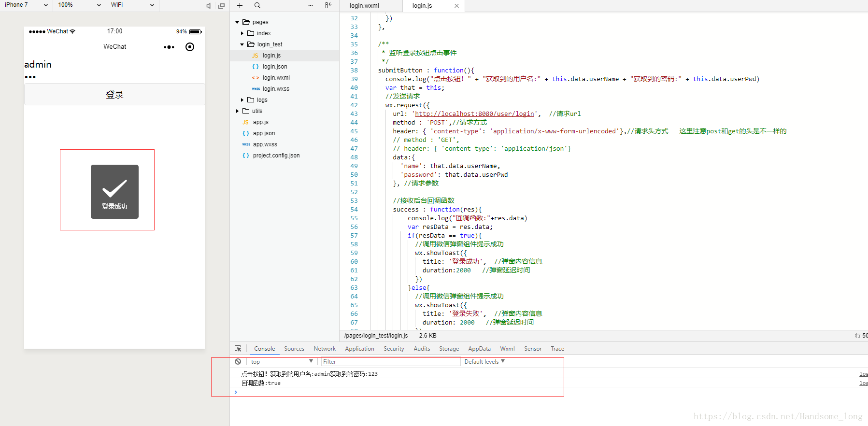The width and height of the screenshot is (868, 426).
Task: Click the braces icon of login.json
Action: pyautogui.click(x=256, y=67)
